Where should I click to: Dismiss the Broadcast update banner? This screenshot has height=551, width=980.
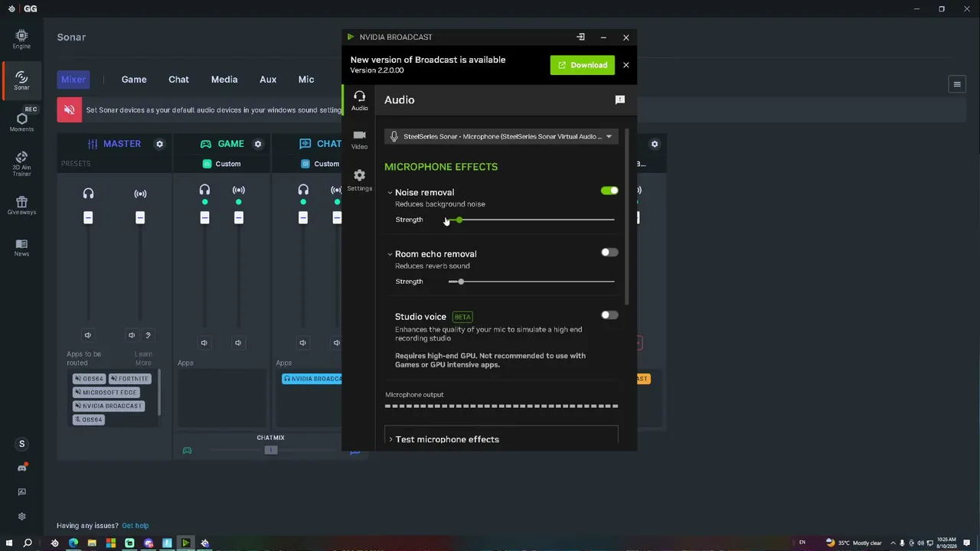coord(626,65)
